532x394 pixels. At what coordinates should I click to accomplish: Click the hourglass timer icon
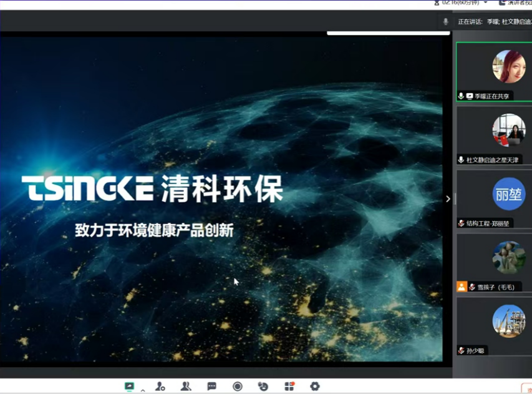tap(437, 2)
